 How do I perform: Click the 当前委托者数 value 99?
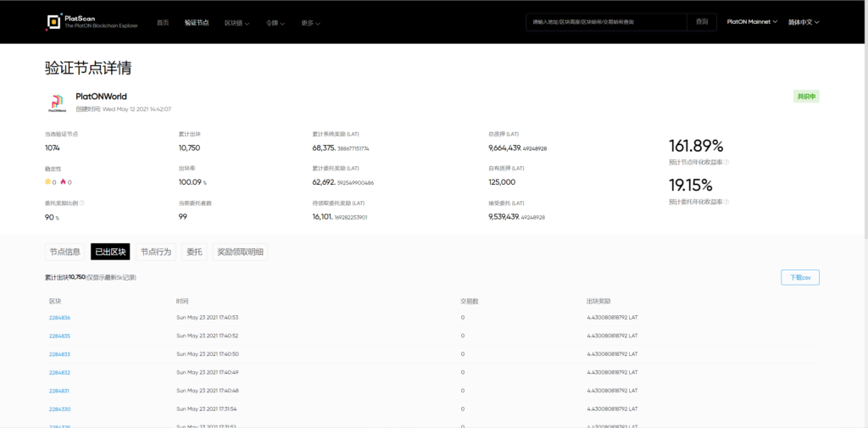[x=183, y=216]
